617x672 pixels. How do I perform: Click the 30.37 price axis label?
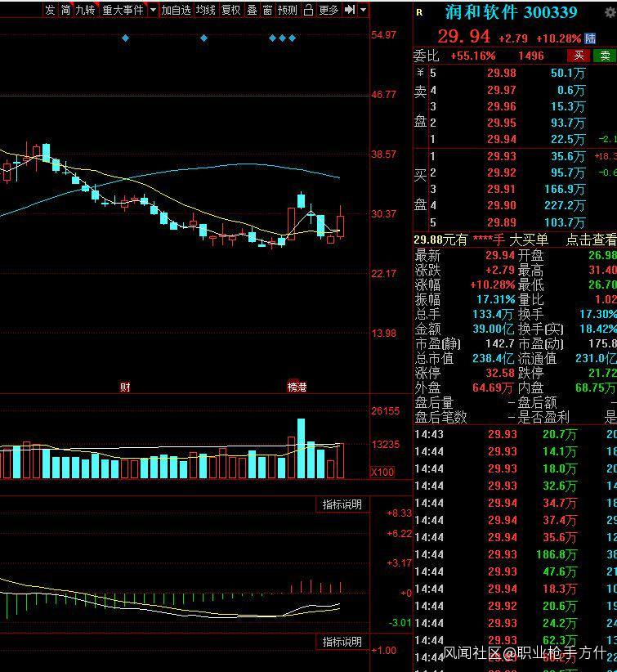pos(383,214)
